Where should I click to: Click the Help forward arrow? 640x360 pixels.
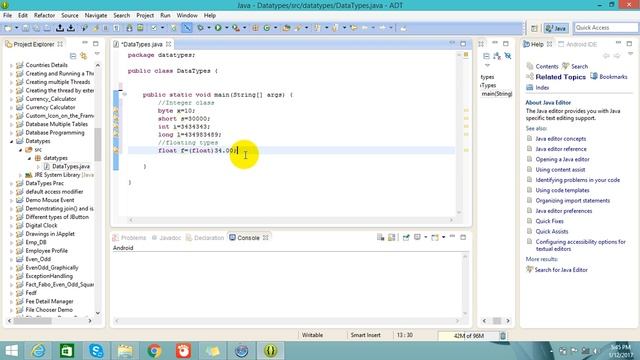617,56
